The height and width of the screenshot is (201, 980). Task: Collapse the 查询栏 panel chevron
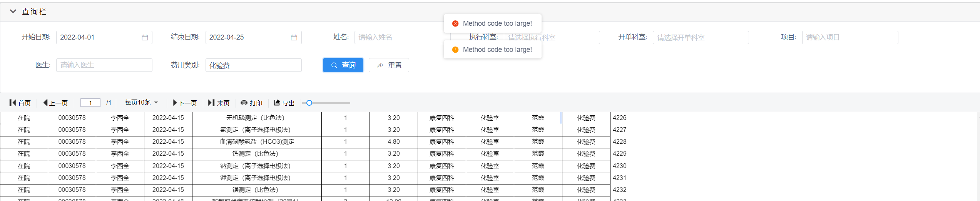13,12
